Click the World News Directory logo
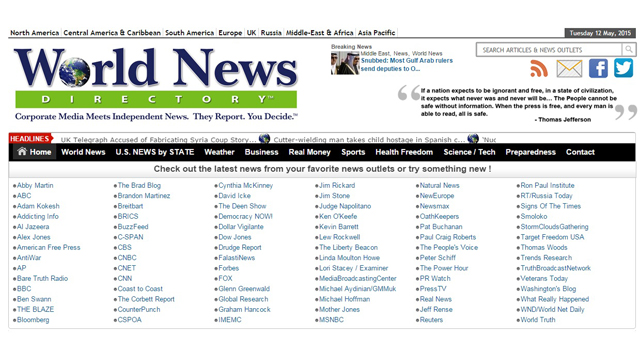640x360 pixels. 156,84
